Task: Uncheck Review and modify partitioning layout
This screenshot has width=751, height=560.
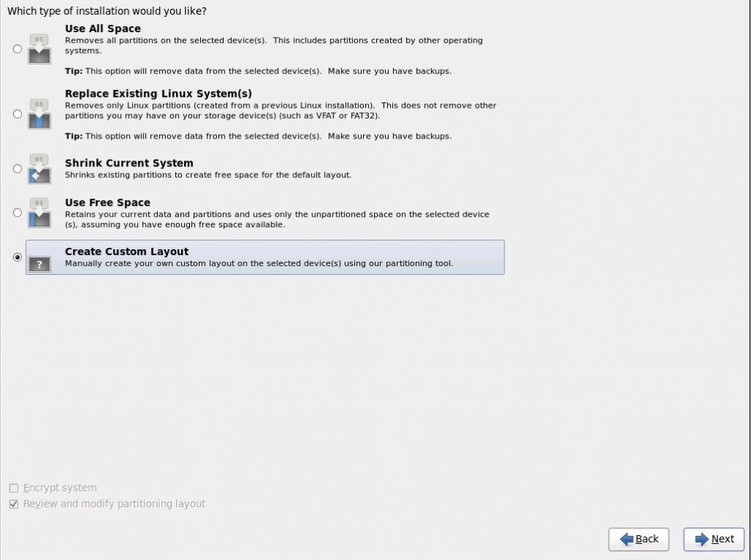Action: (14, 504)
